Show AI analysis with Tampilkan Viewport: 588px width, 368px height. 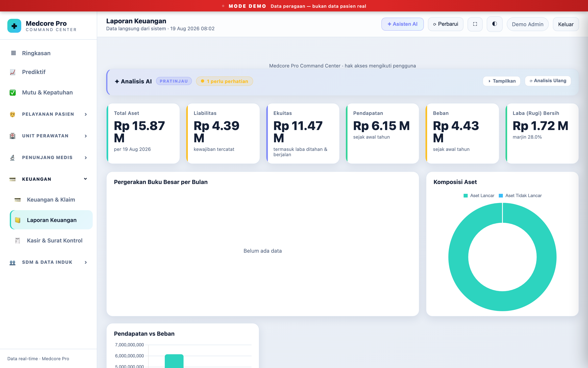[502, 81]
